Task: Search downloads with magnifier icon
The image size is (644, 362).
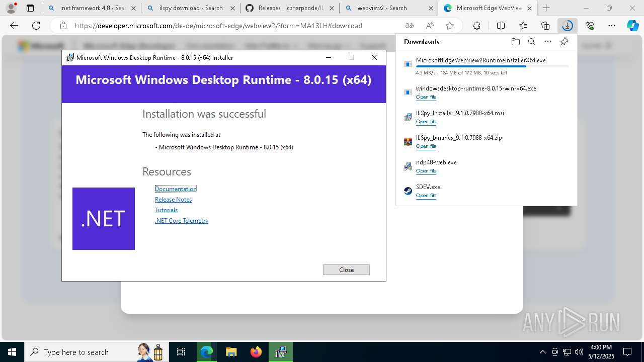Action: coord(532,42)
